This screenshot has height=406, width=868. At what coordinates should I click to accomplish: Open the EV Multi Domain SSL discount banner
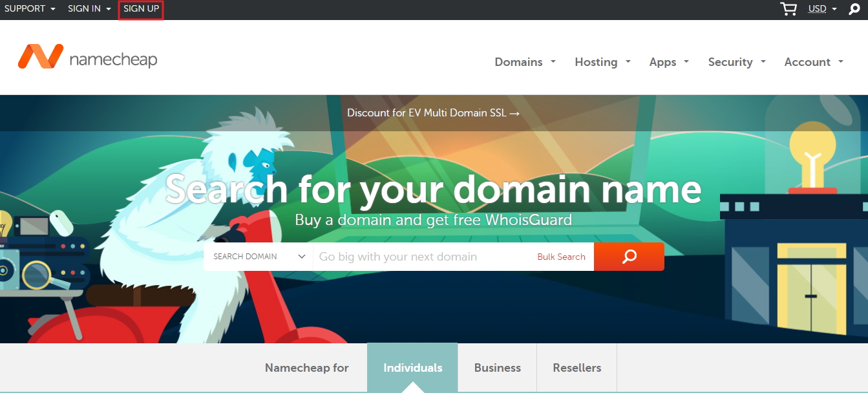click(434, 112)
